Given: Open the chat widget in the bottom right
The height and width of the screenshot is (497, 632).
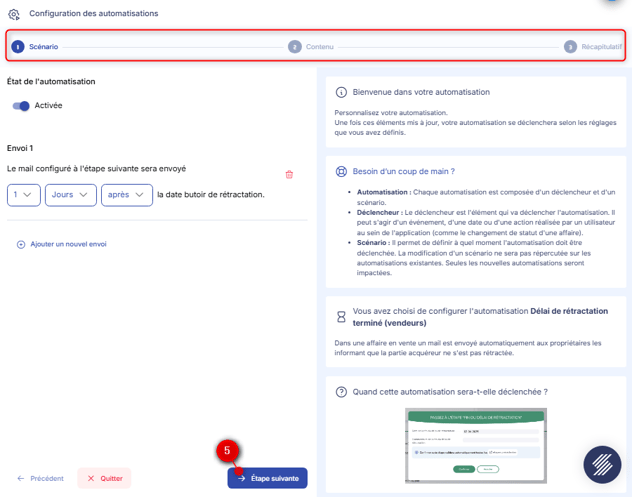Looking at the screenshot, I should pyautogui.click(x=602, y=465).
